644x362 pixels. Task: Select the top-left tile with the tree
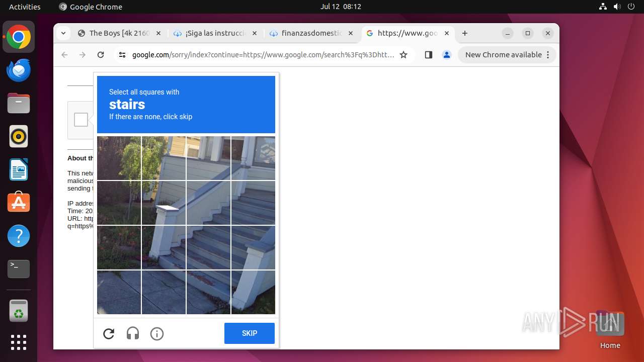click(x=119, y=158)
